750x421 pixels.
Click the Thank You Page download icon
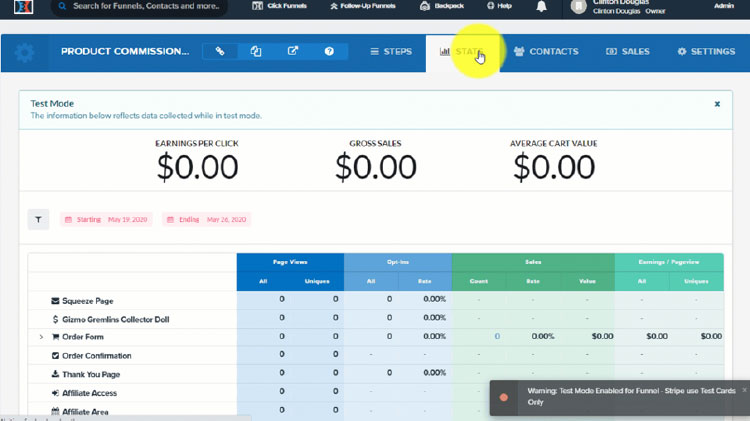(55, 374)
